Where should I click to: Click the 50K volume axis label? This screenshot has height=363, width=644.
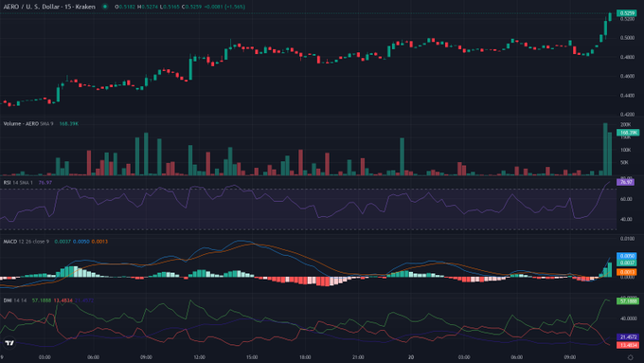624,163
